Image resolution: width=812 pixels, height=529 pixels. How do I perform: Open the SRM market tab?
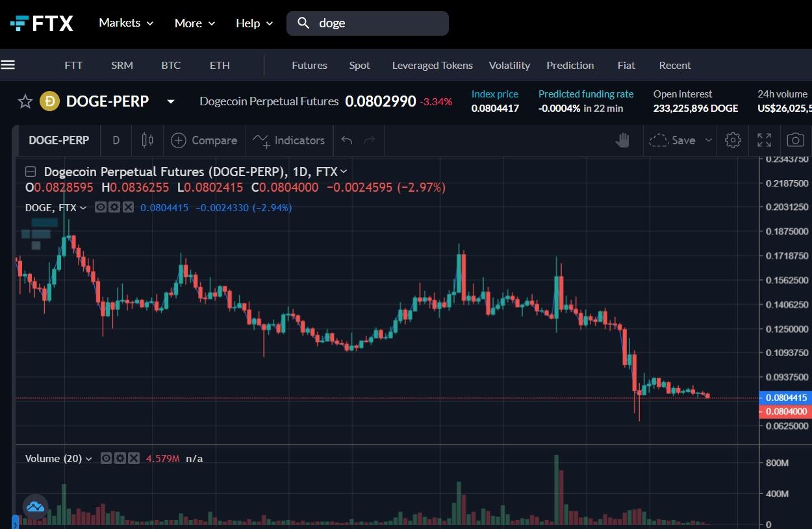[122, 65]
